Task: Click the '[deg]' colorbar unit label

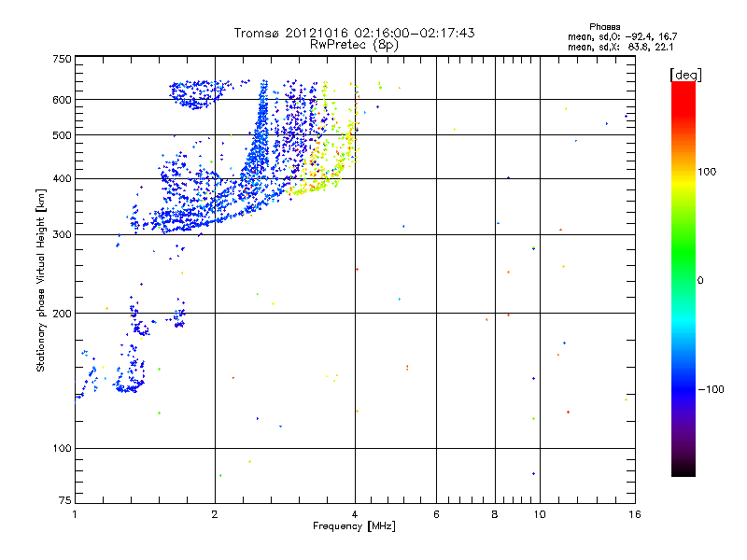Action: 685,75
